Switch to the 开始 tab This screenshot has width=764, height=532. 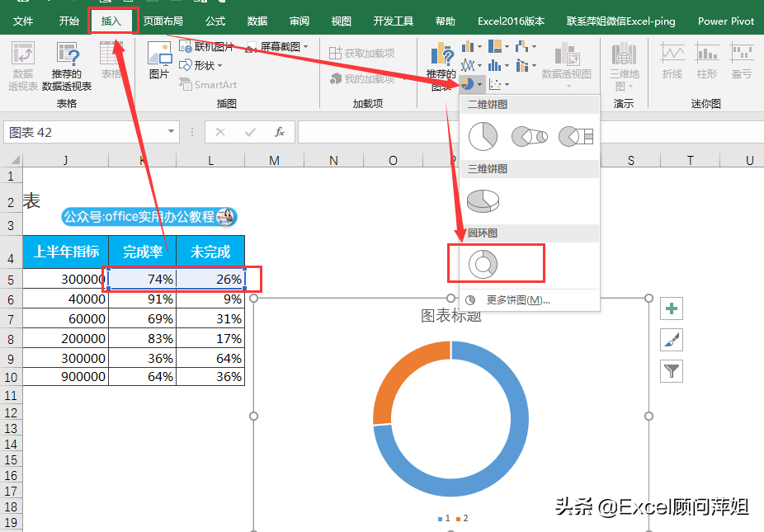68,21
